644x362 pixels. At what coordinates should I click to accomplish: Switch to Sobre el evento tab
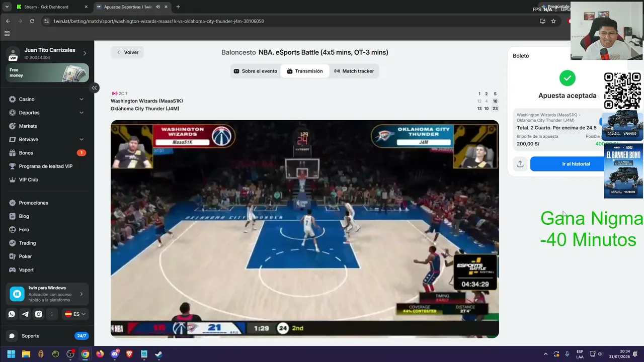tap(256, 71)
